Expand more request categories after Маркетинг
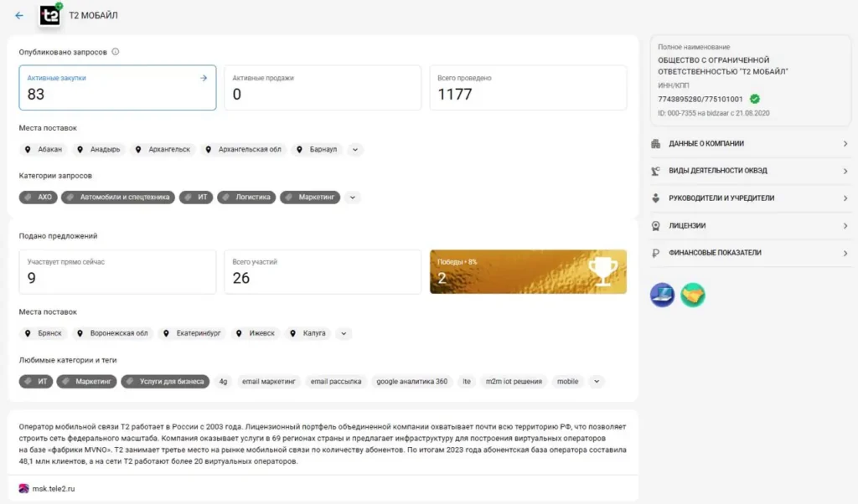Viewport: 858px width, 504px height. click(353, 198)
